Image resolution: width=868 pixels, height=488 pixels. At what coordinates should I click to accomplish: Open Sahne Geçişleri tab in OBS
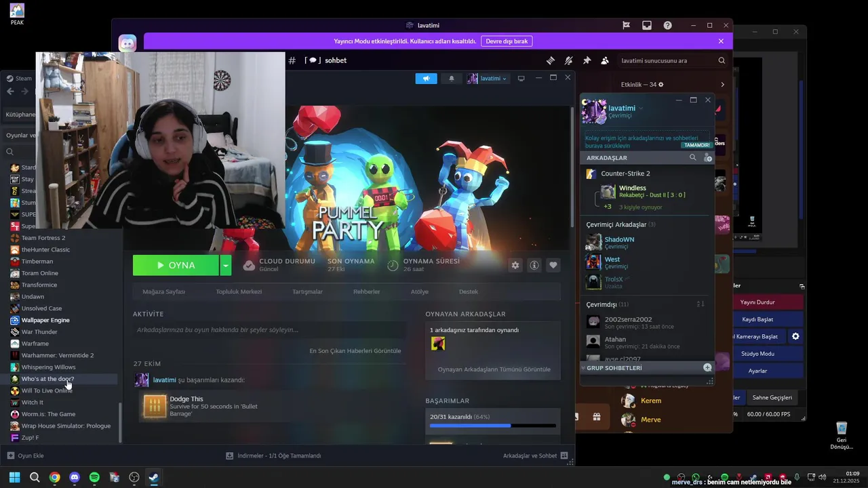coord(772,397)
